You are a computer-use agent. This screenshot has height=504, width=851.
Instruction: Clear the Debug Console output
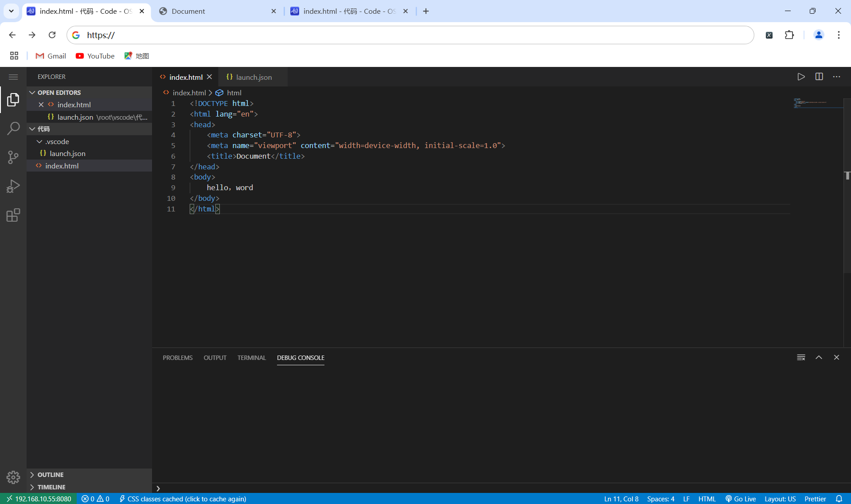pyautogui.click(x=800, y=357)
